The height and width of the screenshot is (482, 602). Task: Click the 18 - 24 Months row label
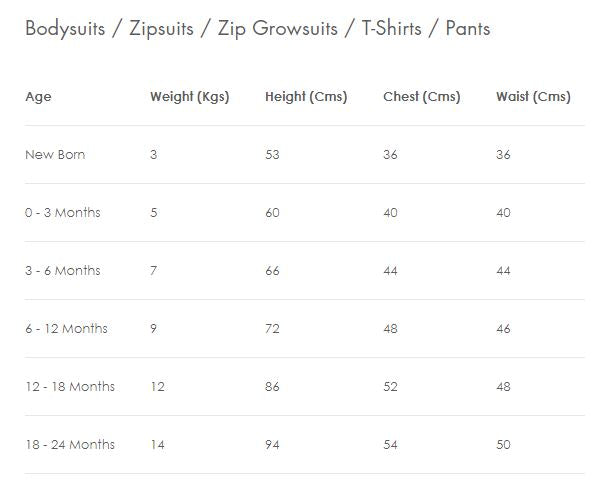coord(70,445)
